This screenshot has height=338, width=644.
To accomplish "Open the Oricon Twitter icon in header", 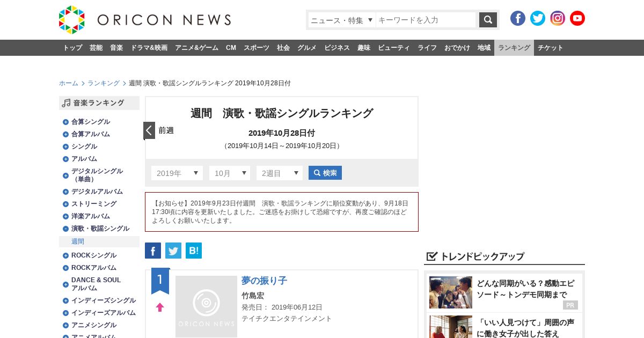I will (x=538, y=18).
